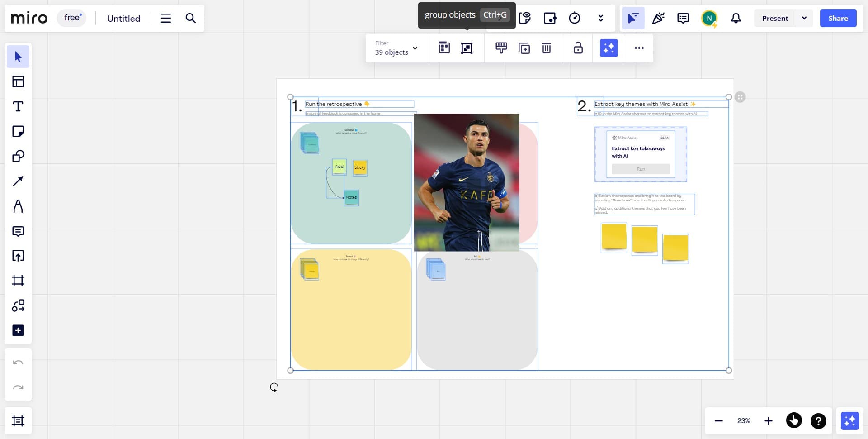Delete the selected objects with the trash icon

(x=547, y=48)
